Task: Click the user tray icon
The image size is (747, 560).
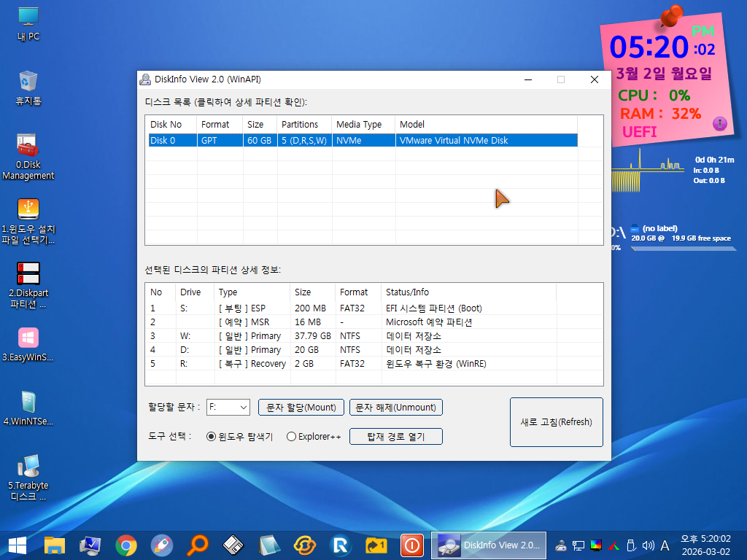Action: point(561,545)
